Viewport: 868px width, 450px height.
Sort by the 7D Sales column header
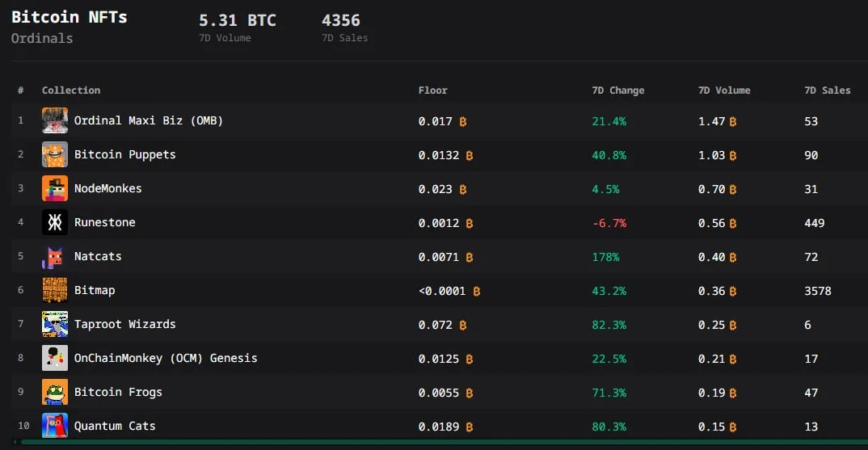tap(827, 90)
